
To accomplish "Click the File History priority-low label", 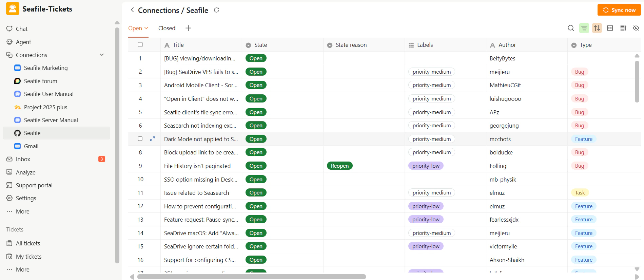I will tap(426, 166).
